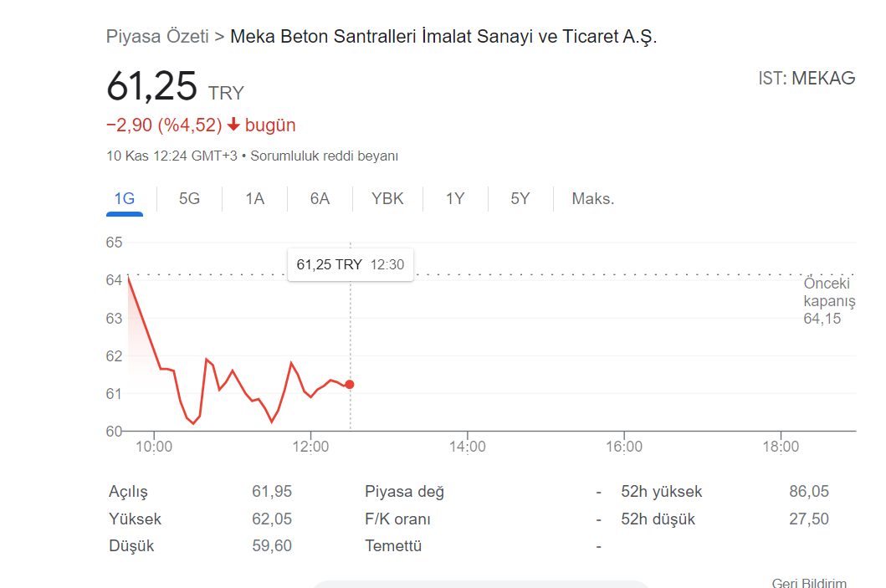Open the Piyasa Özeti breadcrumb link
Screen dimensions: 886x588
[157, 37]
